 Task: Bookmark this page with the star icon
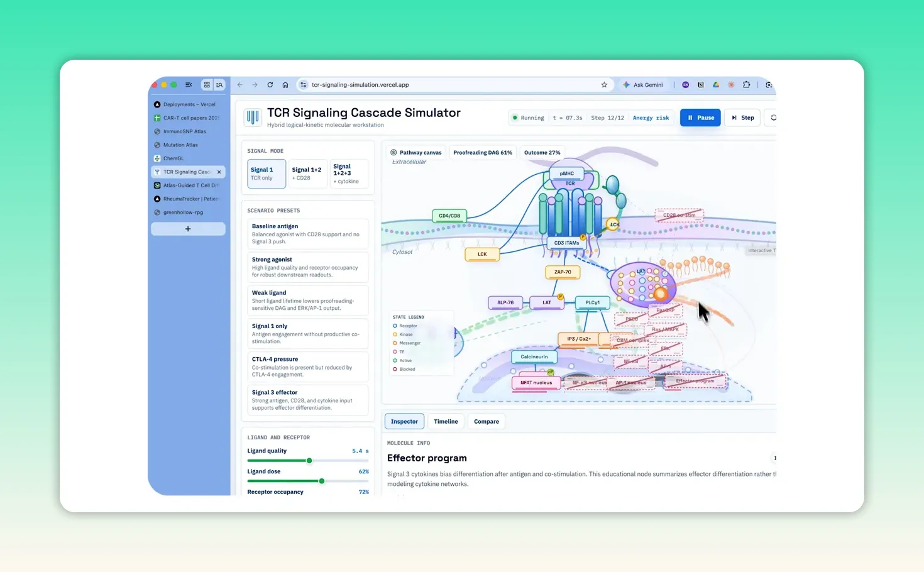pos(604,85)
